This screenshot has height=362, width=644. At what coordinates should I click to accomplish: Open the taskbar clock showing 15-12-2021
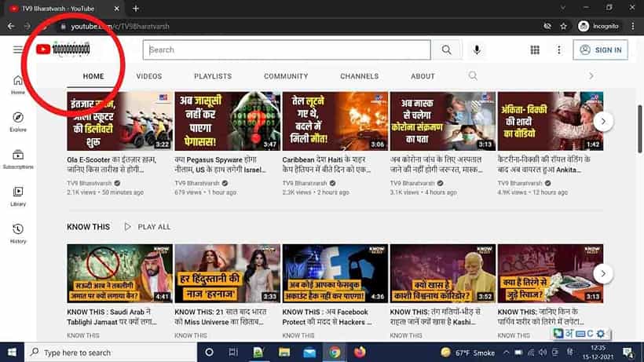[x=598, y=353]
